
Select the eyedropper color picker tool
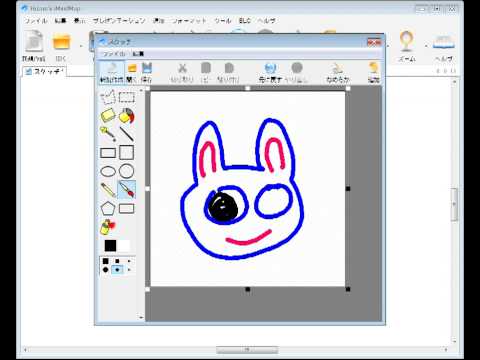coord(108,134)
